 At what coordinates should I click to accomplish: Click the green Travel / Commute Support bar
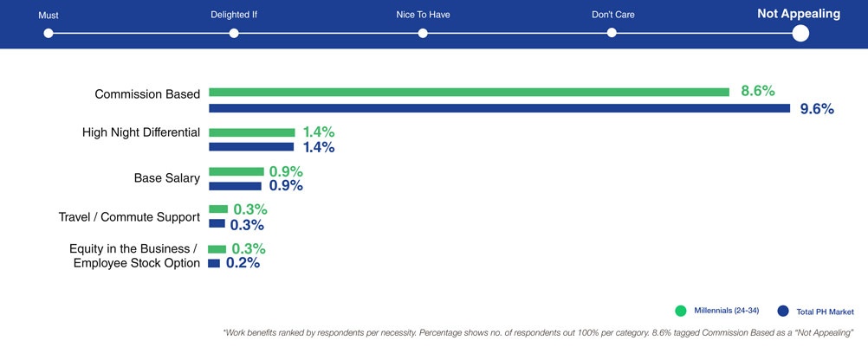[218, 209]
